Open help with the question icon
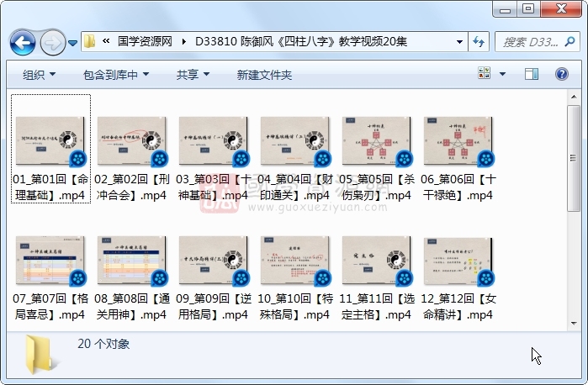This screenshot has height=385, width=588. tap(561, 74)
